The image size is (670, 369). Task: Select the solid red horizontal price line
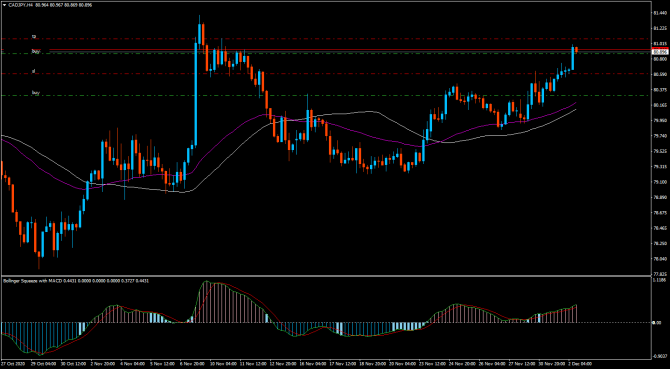tap(350, 50)
